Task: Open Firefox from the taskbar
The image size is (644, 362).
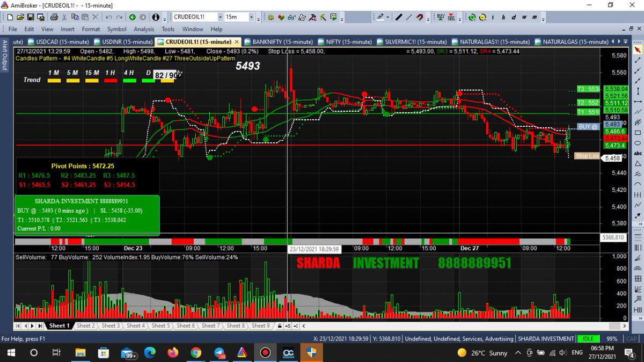Action: pyautogui.click(x=173, y=353)
